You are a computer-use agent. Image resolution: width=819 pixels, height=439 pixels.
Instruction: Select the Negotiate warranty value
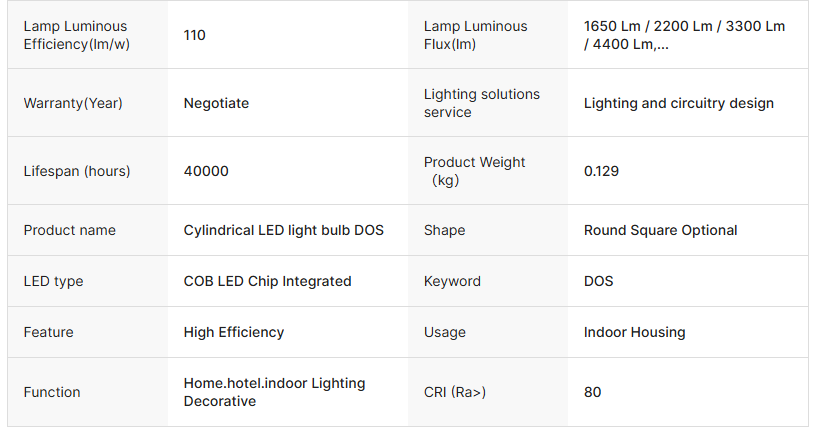pyautogui.click(x=216, y=103)
